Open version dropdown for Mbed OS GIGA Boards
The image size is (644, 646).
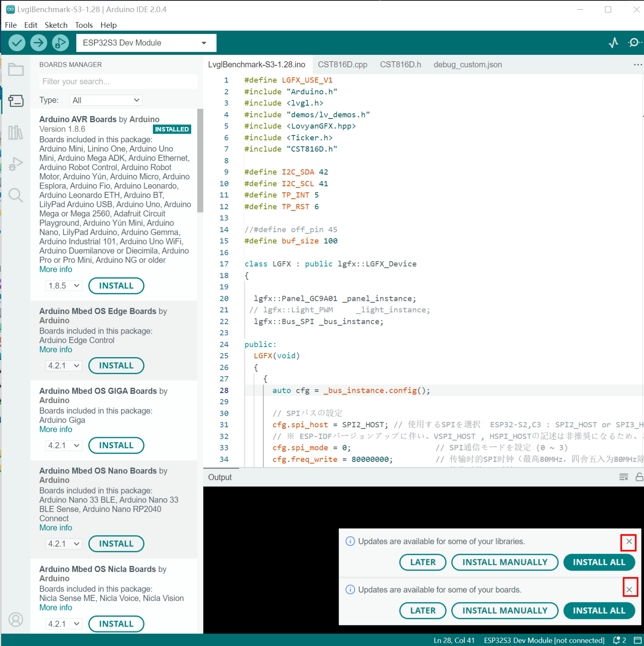coord(64,445)
